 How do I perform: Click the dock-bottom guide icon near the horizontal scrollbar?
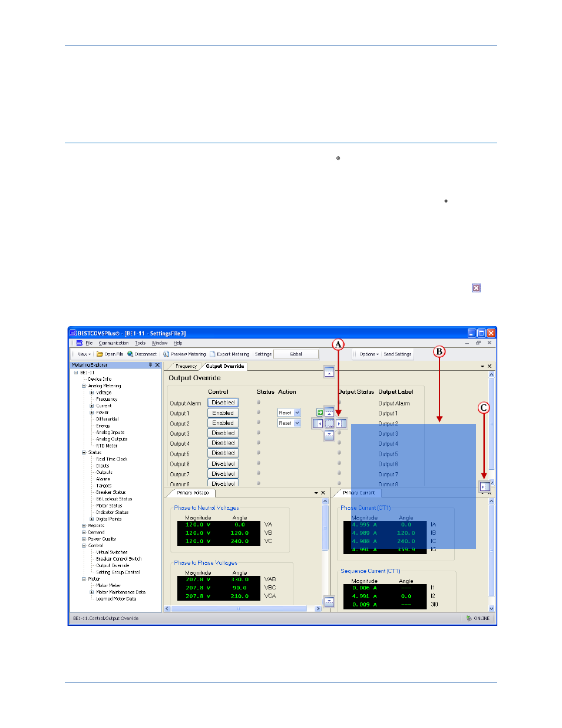(x=329, y=602)
